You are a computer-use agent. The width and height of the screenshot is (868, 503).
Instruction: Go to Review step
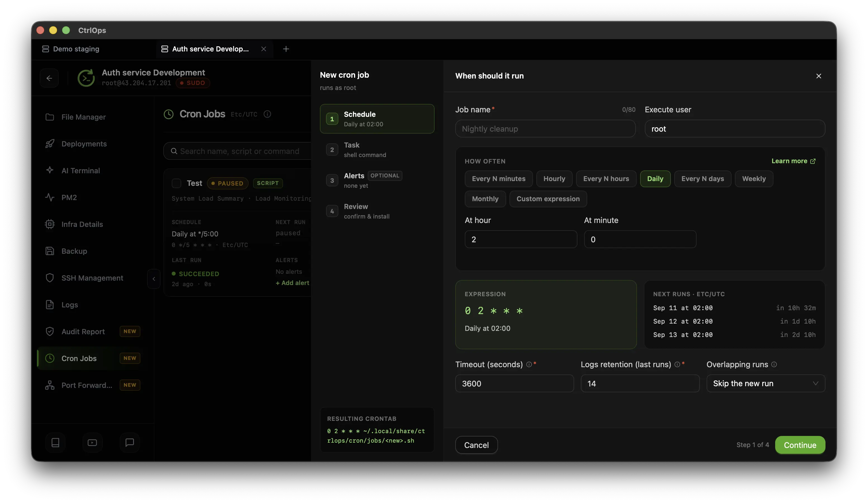click(377, 211)
